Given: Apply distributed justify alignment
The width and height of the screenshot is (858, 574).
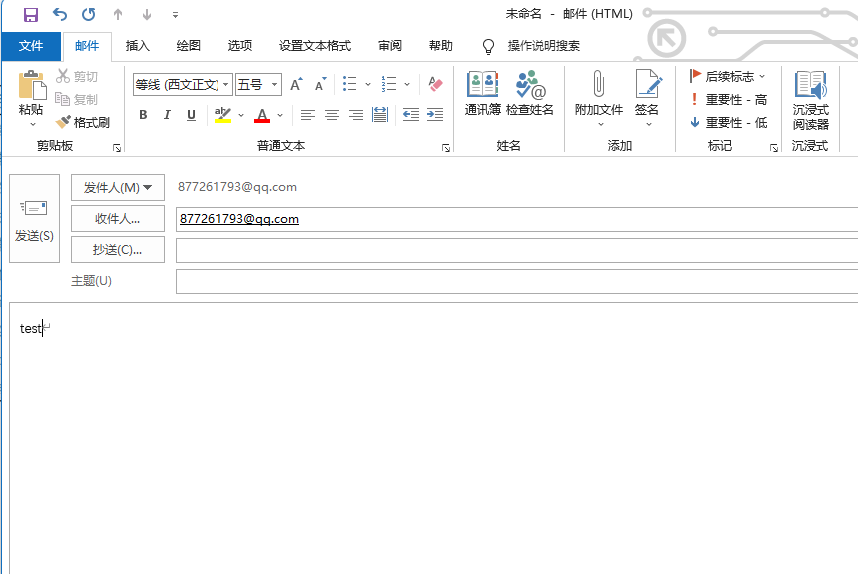Looking at the screenshot, I should pyautogui.click(x=380, y=115).
